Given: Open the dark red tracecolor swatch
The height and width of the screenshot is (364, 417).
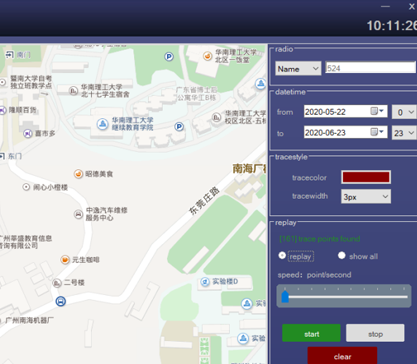Looking at the screenshot, I should [366, 177].
